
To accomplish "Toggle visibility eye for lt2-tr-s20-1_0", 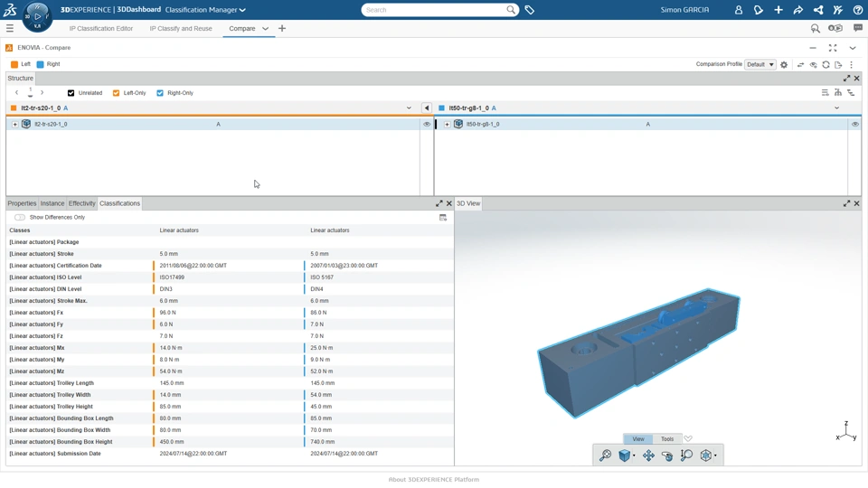I will [427, 124].
